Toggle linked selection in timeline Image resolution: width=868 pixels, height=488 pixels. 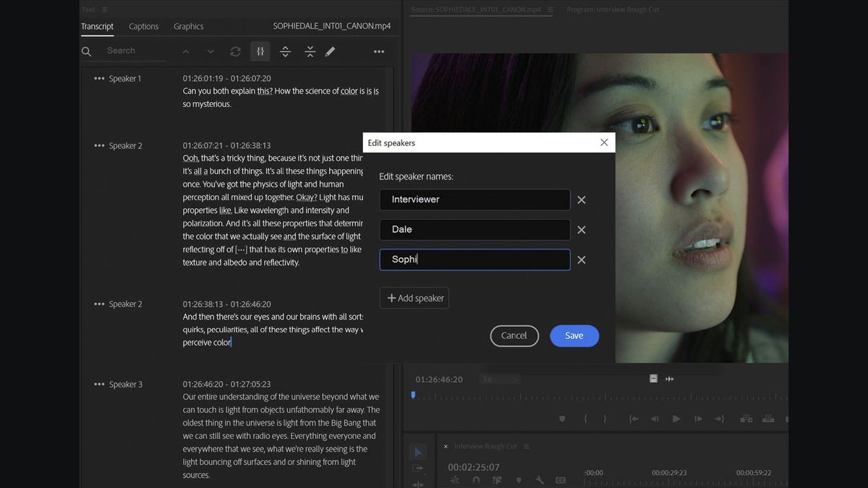[497, 480]
